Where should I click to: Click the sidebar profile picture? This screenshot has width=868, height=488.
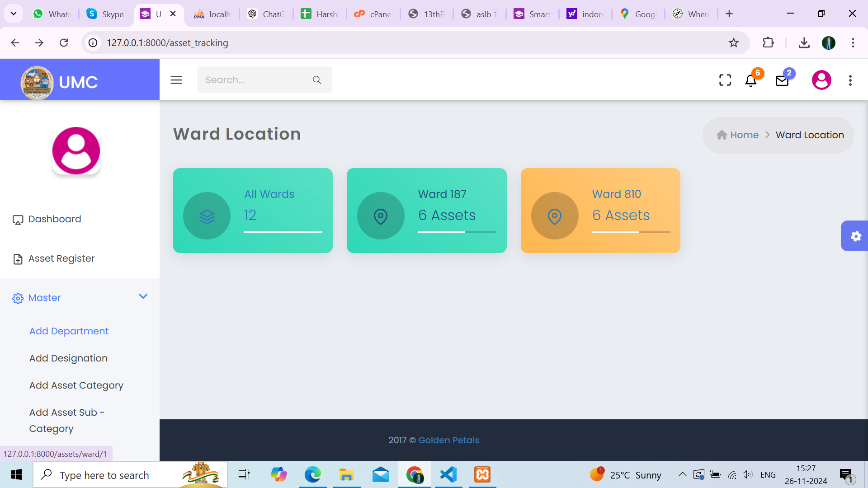pos(76,150)
